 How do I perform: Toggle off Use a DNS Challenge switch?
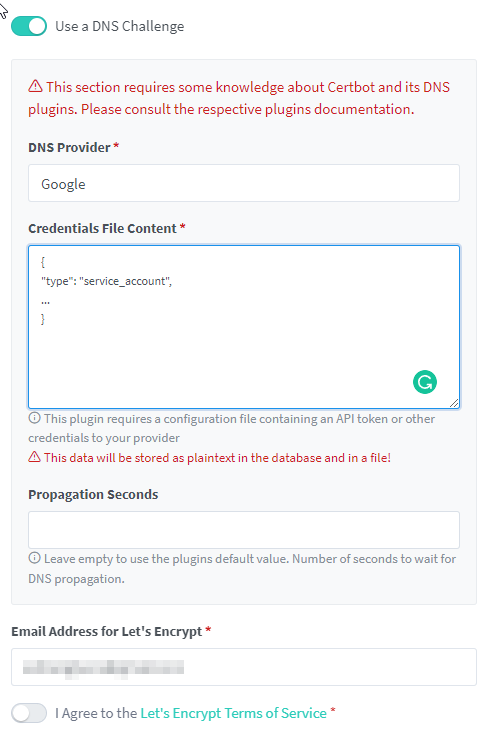coord(29,26)
